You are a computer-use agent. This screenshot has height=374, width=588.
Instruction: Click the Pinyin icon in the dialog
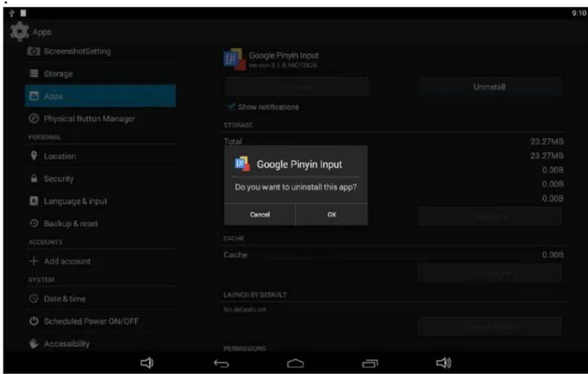(242, 164)
